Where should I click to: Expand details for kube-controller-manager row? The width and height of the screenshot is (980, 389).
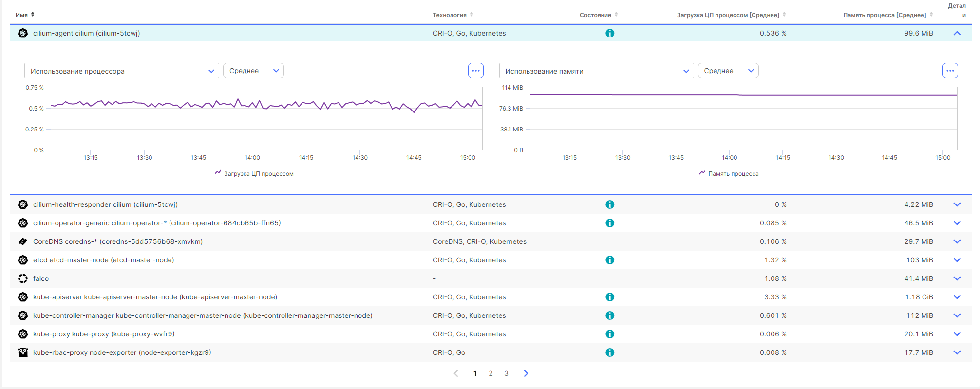click(x=957, y=315)
